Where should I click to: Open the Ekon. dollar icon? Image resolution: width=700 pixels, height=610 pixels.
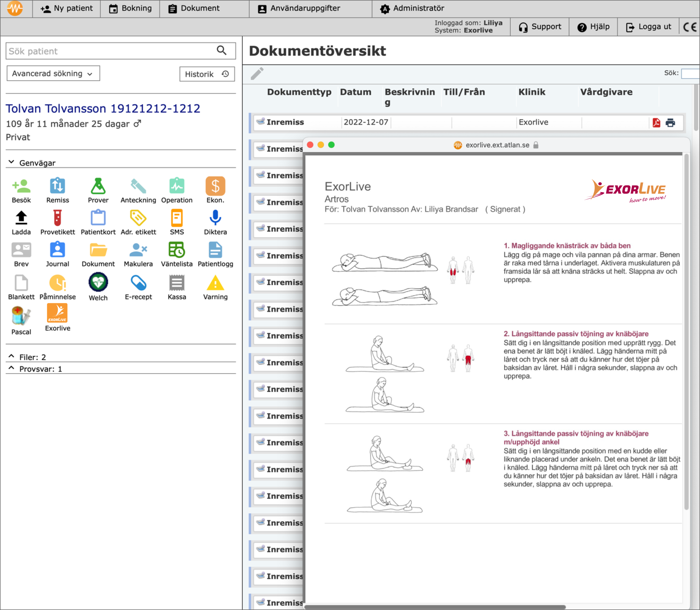point(215,186)
